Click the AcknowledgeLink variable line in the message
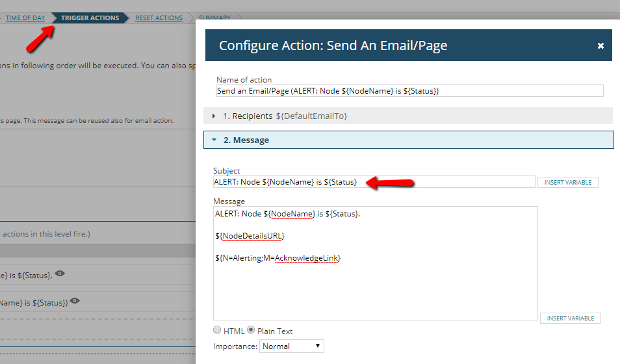Screen dimensions: 620x364 (278, 258)
